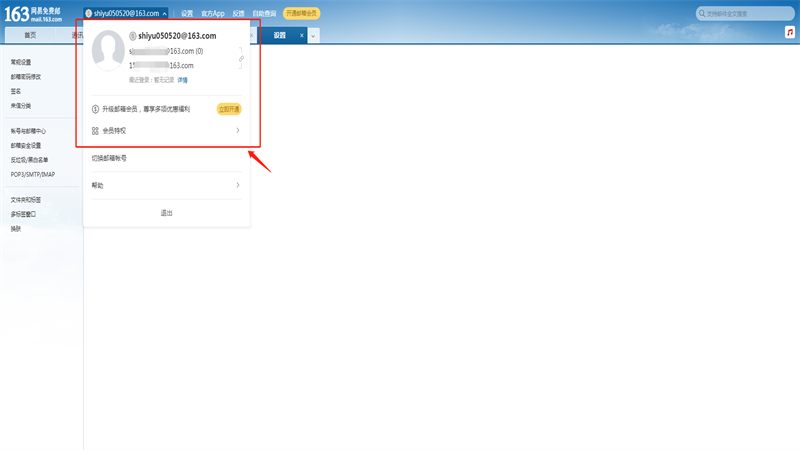Open 来信分类 in the sidebar
The width and height of the screenshot is (800, 450).
pyautogui.click(x=21, y=106)
